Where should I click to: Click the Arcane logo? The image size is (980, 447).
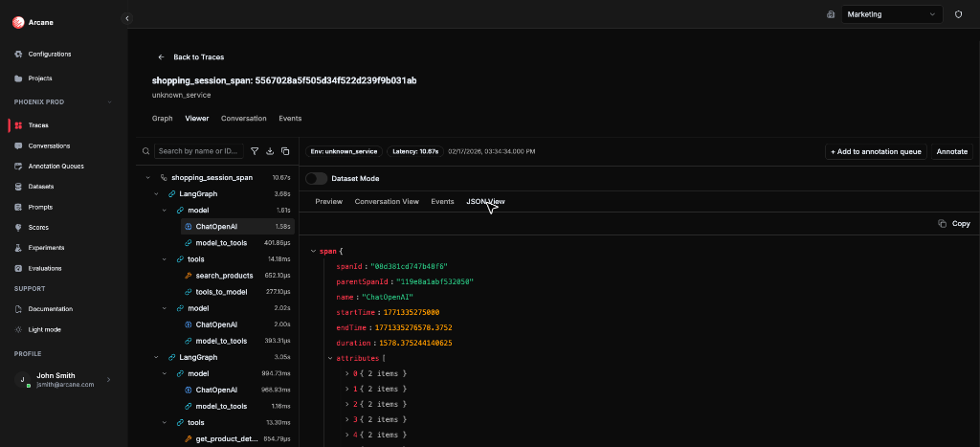17,23
